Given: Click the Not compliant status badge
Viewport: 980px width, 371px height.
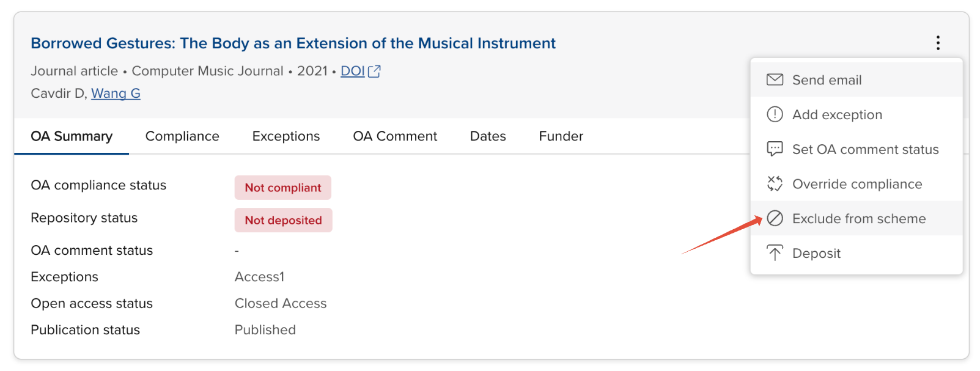Looking at the screenshot, I should pyautogui.click(x=282, y=188).
